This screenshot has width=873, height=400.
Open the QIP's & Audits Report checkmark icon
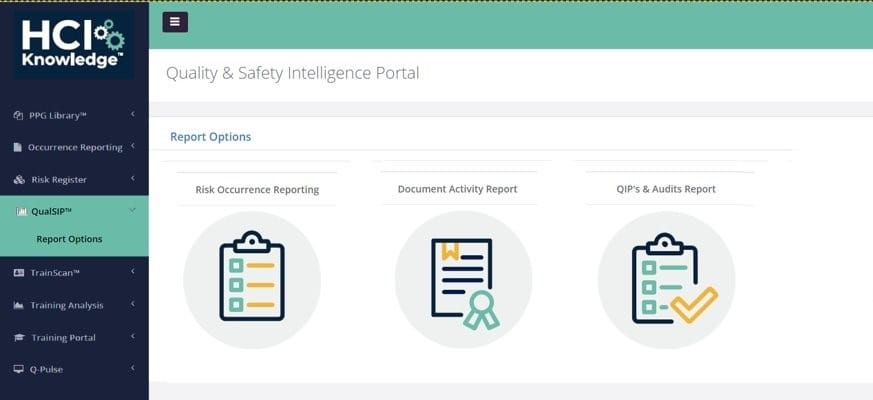[x=666, y=280]
